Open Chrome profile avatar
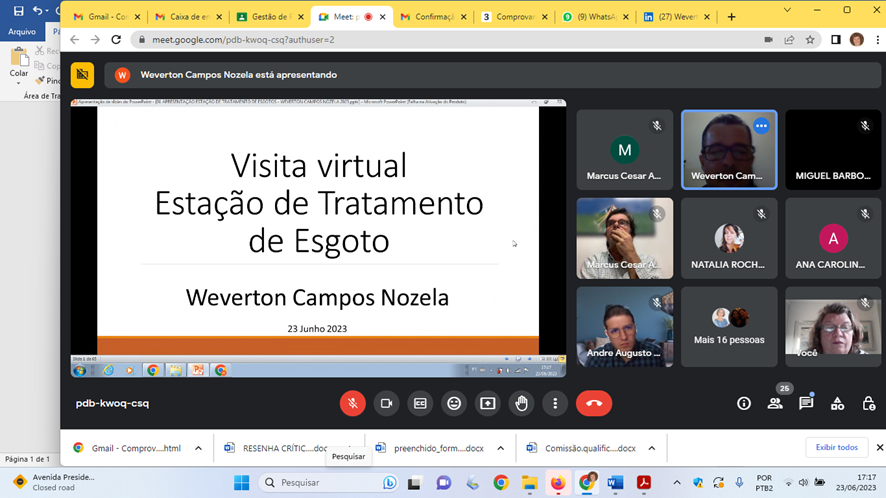This screenshot has width=886, height=498. (x=857, y=40)
